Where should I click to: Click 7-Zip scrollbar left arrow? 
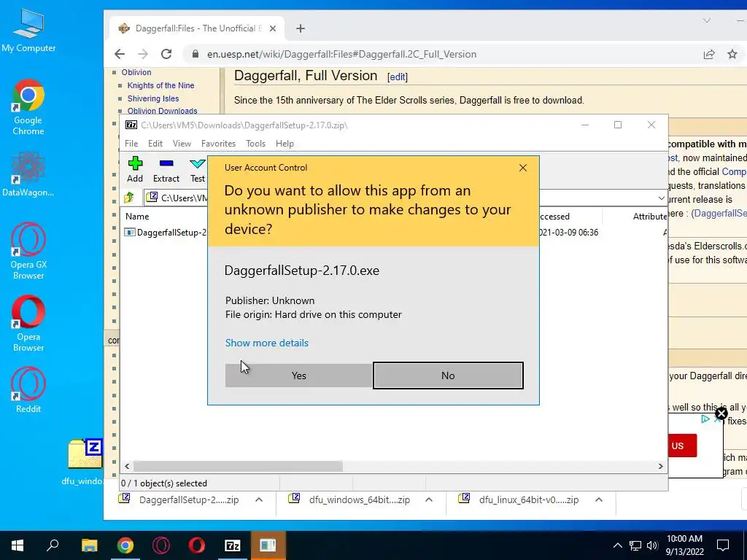(127, 466)
